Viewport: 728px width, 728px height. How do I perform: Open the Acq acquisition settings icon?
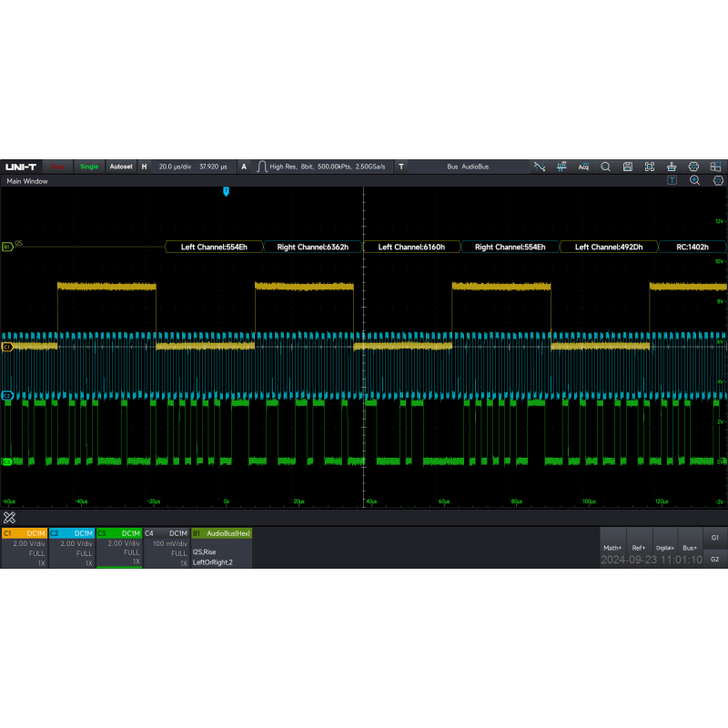(583, 167)
